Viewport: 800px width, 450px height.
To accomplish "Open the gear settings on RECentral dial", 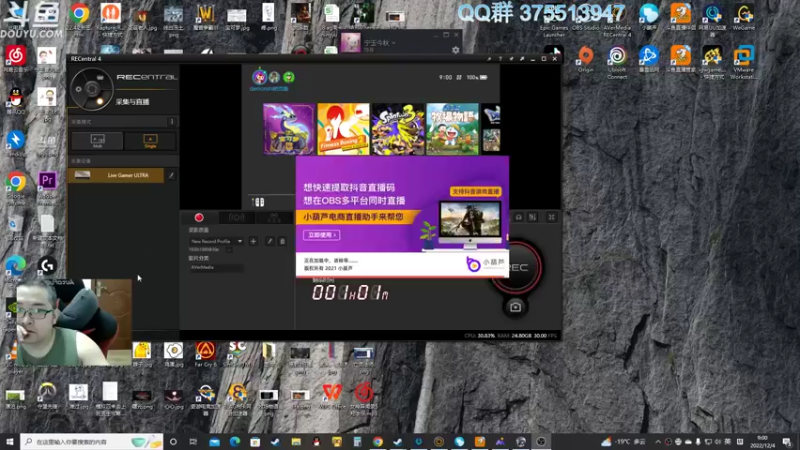I will pyautogui.click(x=78, y=89).
